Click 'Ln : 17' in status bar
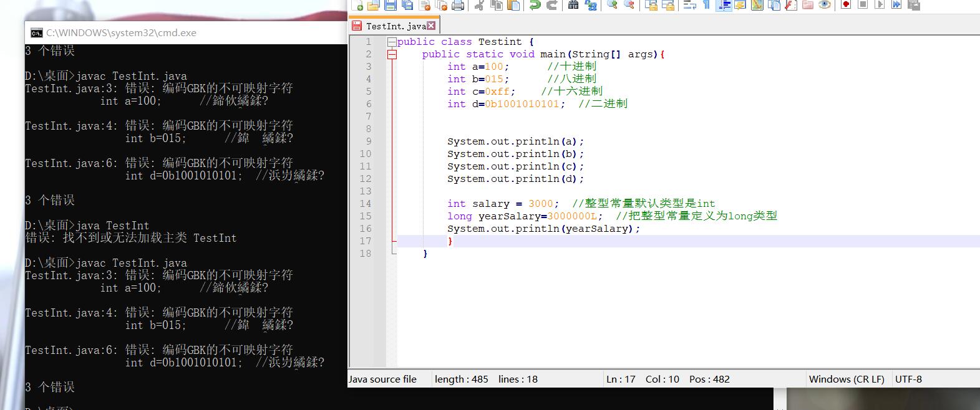Image resolution: width=980 pixels, height=410 pixels. point(621,379)
